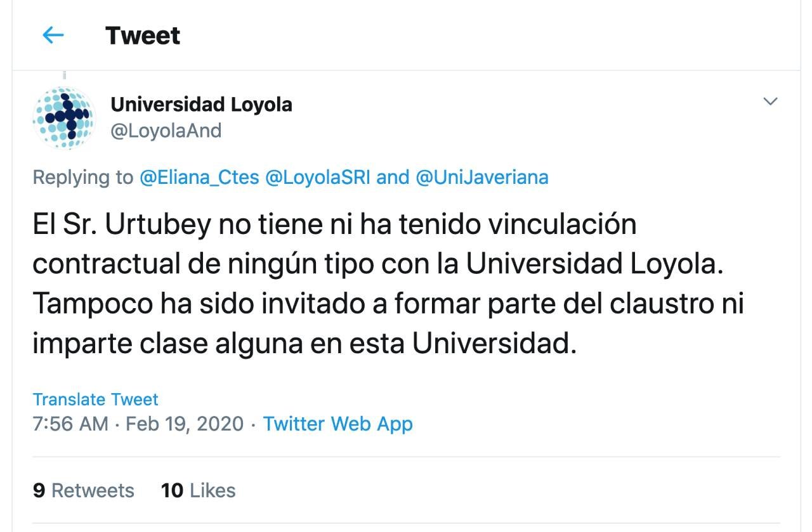Click the Tweet header title
The width and height of the screenshot is (812, 532).
pos(143,36)
